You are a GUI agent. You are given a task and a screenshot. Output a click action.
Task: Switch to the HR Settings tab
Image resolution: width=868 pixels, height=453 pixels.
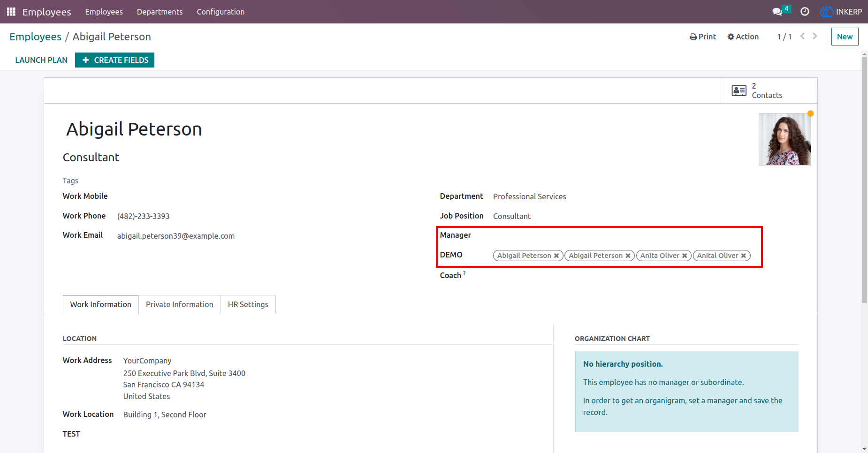248,304
